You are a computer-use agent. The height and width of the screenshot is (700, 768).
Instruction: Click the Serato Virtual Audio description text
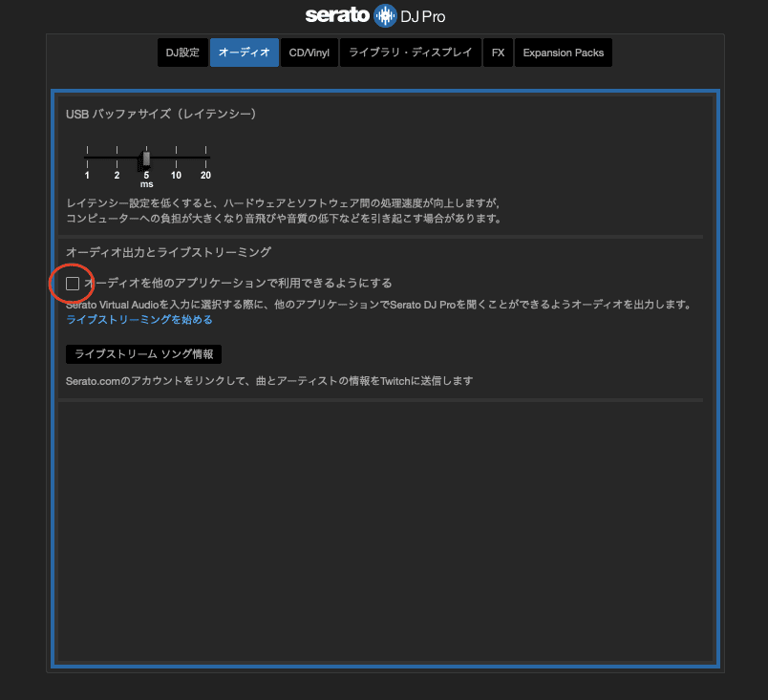coord(378,305)
